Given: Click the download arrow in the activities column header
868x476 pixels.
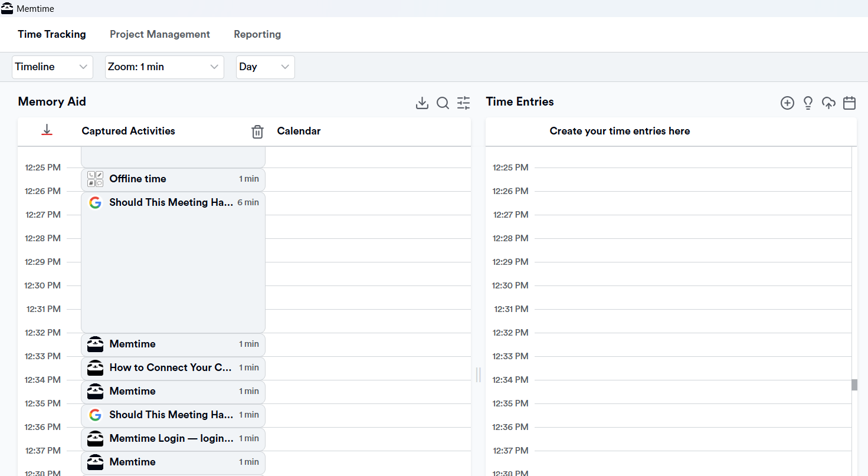Looking at the screenshot, I should click(x=47, y=129).
